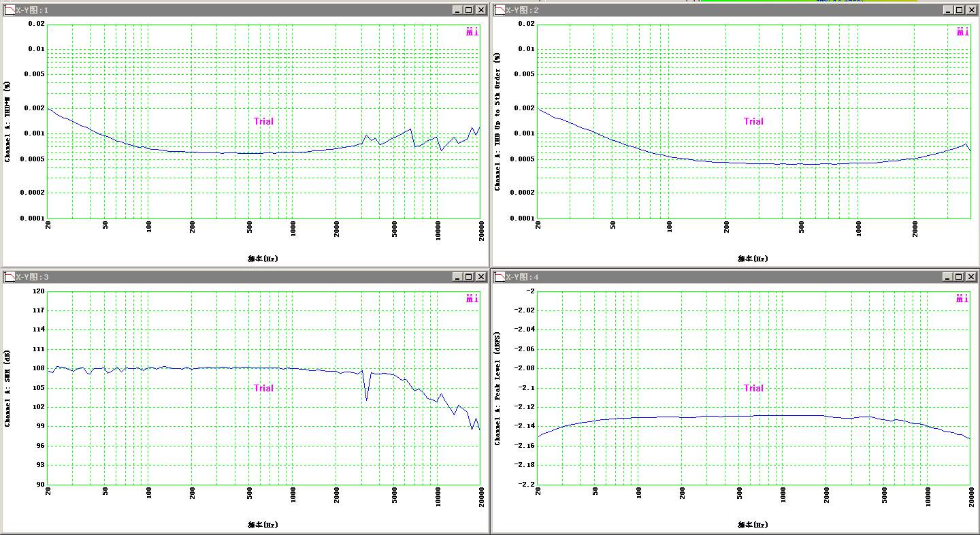Viewport: 980px width, 535px height.
Task: Select the X-Y图:4 window title text
Action: (x=522, y=277)
